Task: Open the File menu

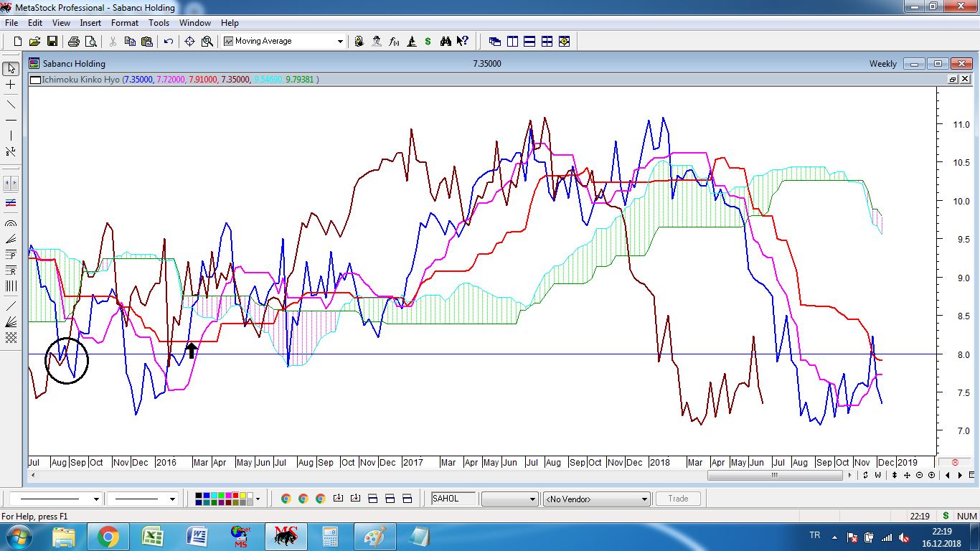Action: pos(11,23)
